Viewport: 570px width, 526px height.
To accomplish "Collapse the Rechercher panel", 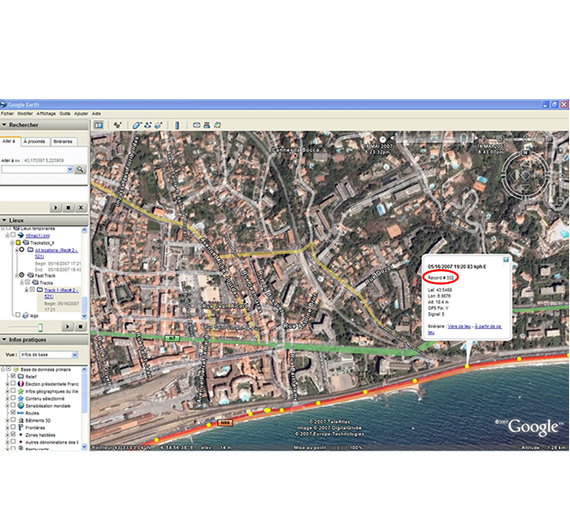I will pos(4,125).
